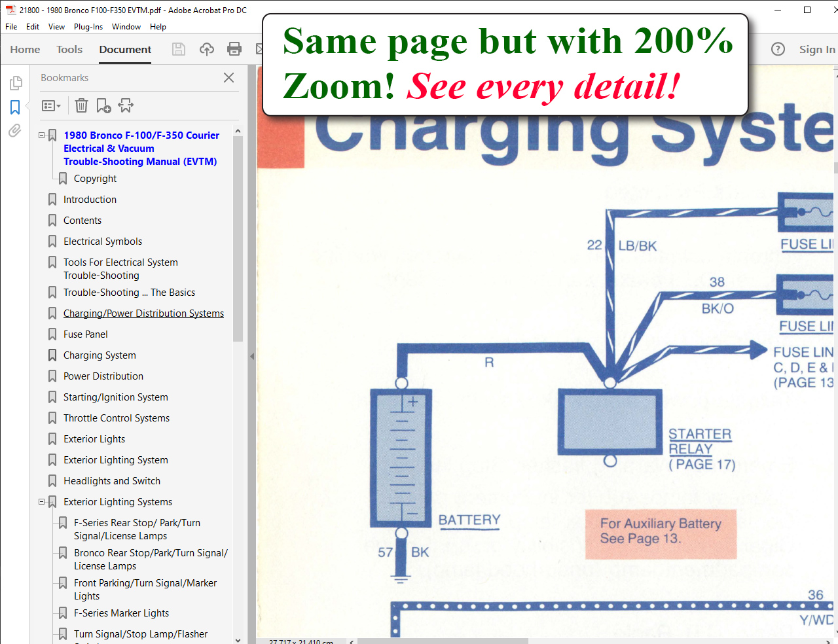The width and height of the screenshot is (838, 644).
Task: Open Starting/Ignition System bookmark
Action: coord(116,397)
